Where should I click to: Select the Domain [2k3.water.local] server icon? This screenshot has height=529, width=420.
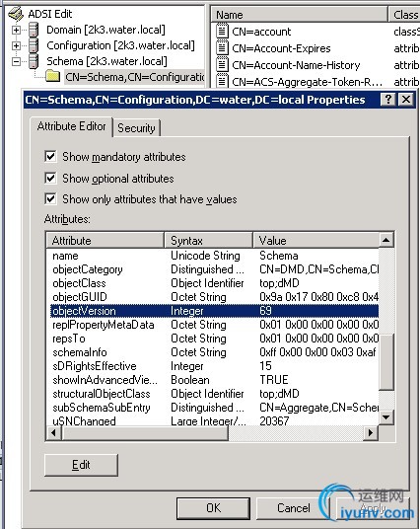pyautogui.click(x=34, y=30)
